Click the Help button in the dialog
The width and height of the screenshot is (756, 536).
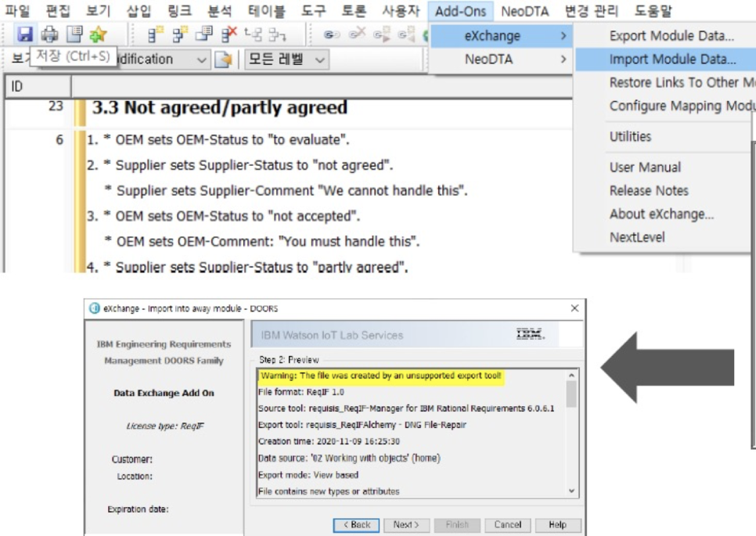(x=558, y=525)
